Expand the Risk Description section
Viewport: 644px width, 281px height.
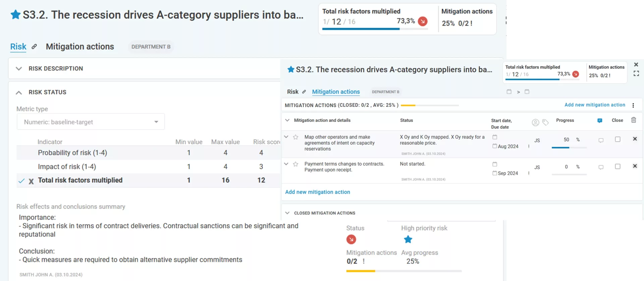coord(19,69)
